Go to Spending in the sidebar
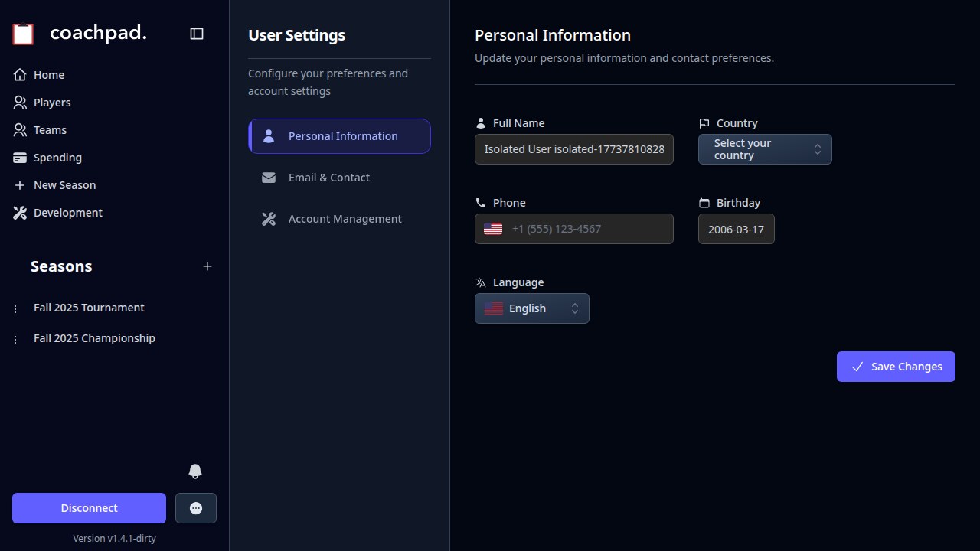The image size is (980, 551). (x=57, y=158)
